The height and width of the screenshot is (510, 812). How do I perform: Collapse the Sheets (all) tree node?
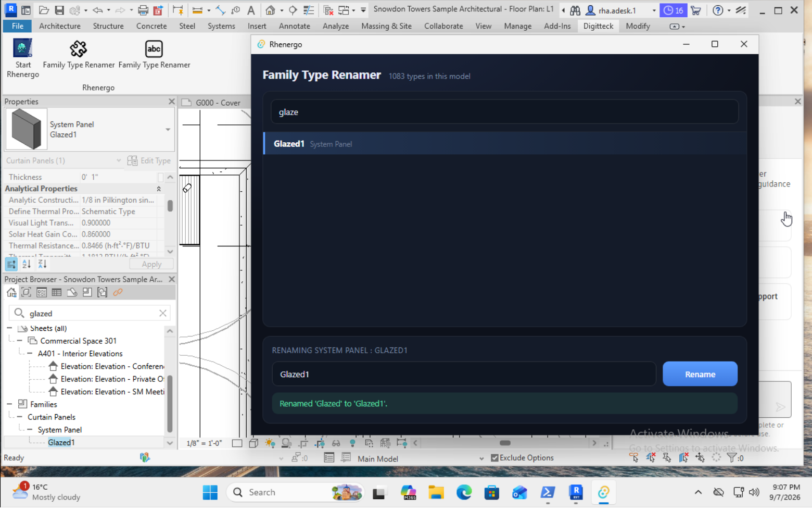click(x=9, y=329)
